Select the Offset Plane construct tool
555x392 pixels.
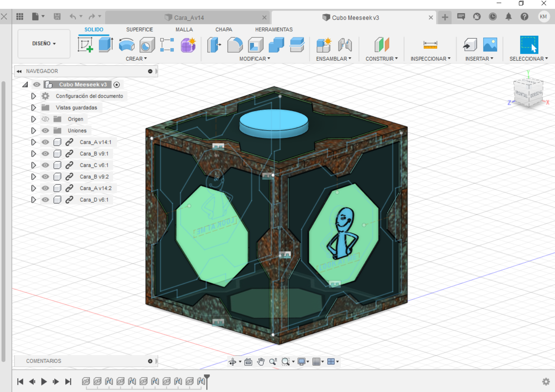382,45
